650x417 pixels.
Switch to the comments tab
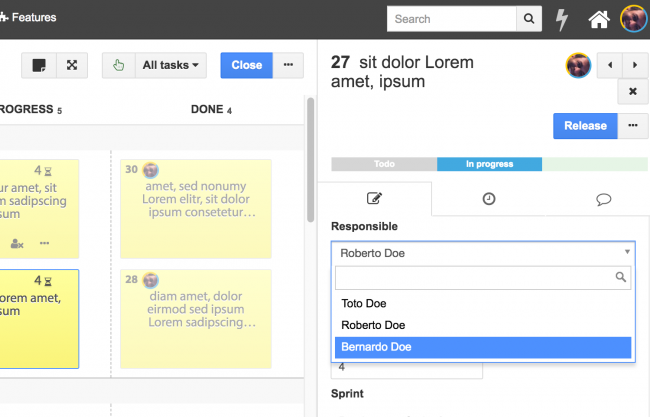pos(603,199)
